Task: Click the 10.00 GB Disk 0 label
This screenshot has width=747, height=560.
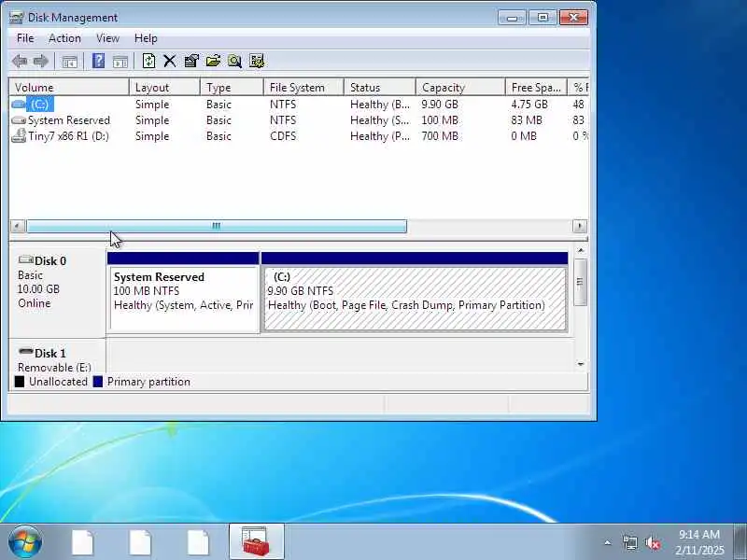Action: point(38,289)
